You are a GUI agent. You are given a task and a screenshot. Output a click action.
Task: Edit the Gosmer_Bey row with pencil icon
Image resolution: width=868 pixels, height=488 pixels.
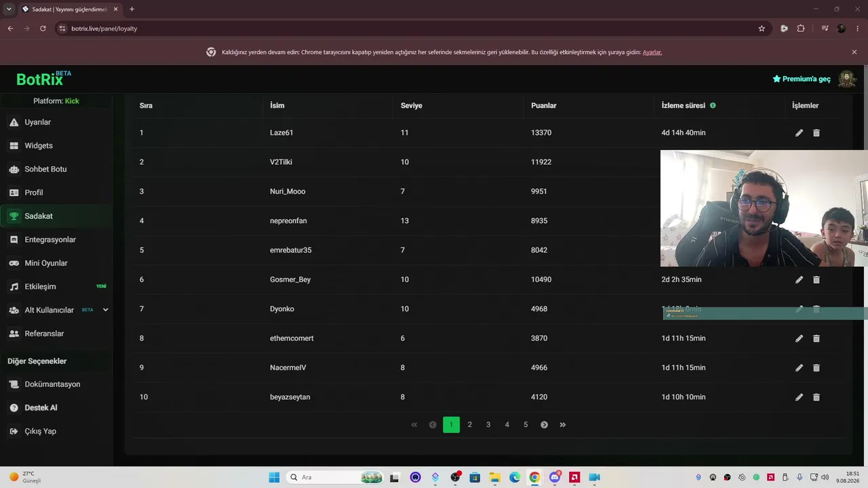coord(799,280)
